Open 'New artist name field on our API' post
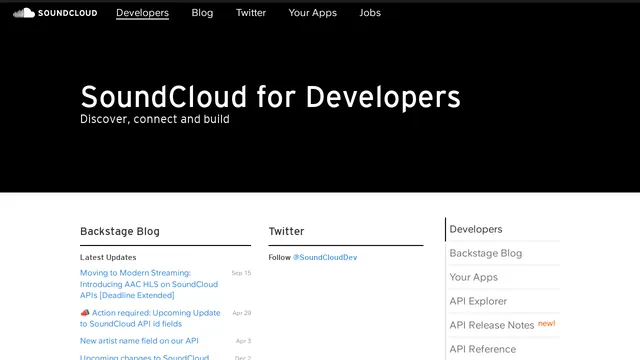Image resolution: width=640 pixels, height=360 pixels. click(139, 341)
